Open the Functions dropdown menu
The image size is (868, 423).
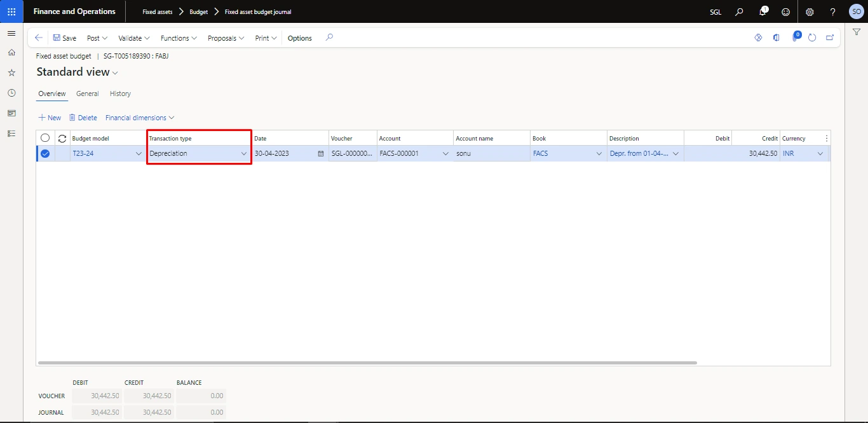pos(179,38)
